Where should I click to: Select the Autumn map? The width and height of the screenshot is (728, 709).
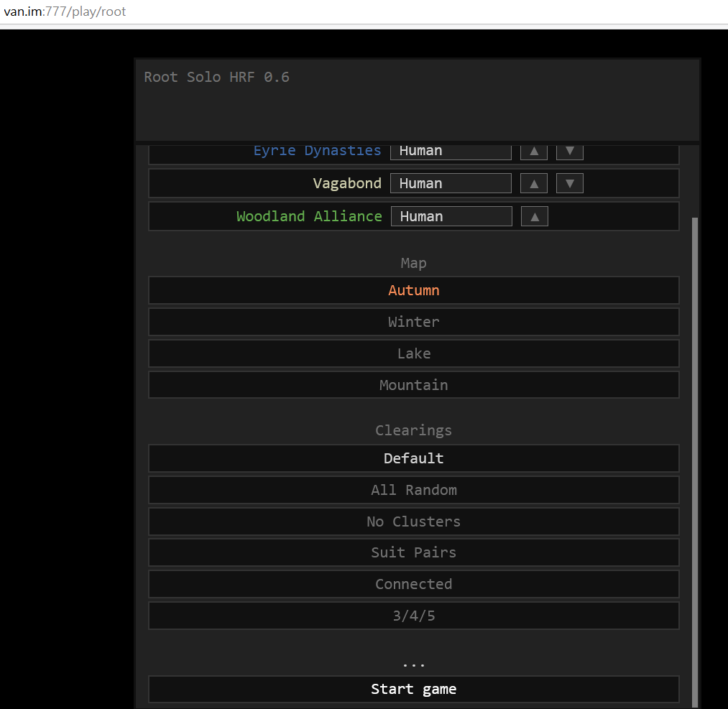[414, 290]
